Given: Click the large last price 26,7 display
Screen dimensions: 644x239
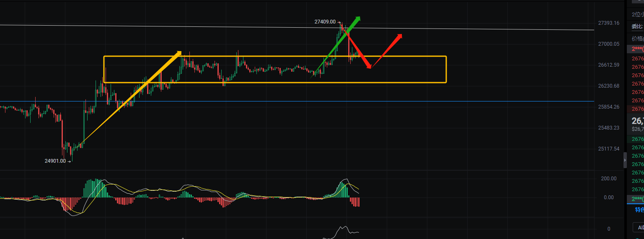Looking at the screenshot, I should pos(638,121).
